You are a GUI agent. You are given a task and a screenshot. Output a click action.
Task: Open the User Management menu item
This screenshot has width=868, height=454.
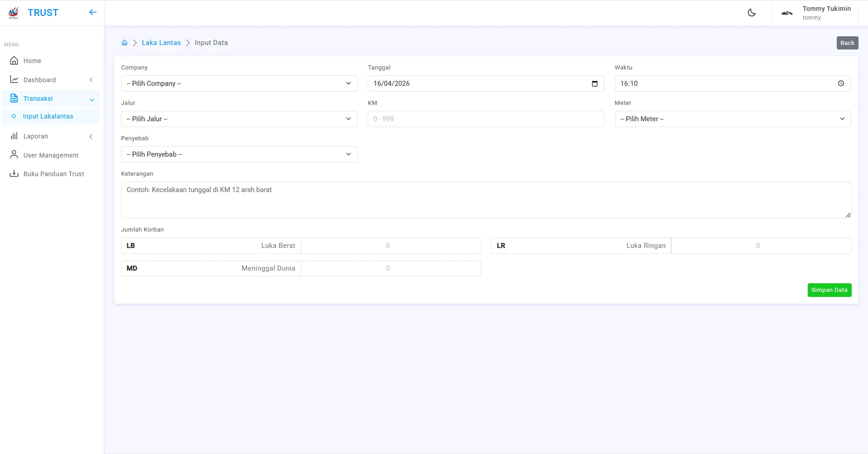pos(51,155)
